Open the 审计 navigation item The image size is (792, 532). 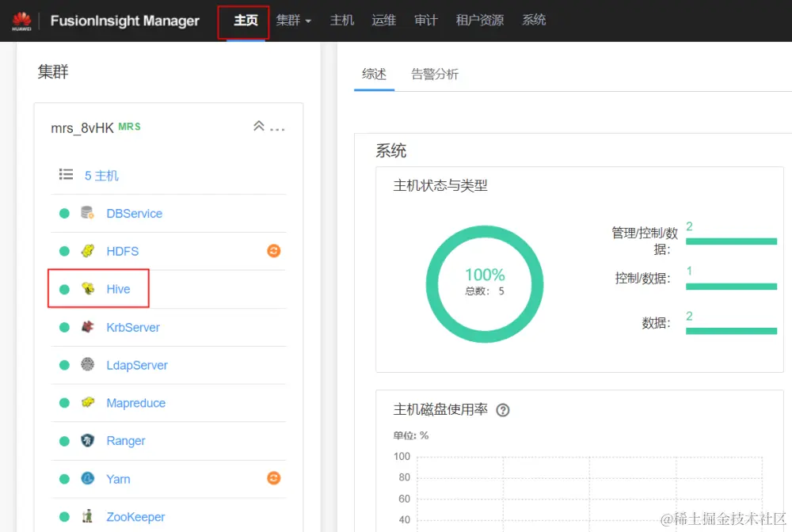tap(426, 21)
